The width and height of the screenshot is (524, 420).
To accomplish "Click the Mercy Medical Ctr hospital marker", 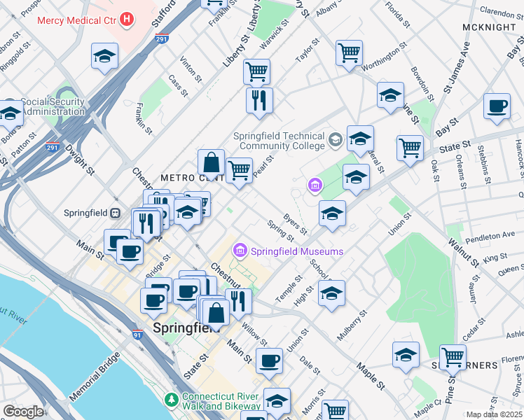I will [127, 19].
